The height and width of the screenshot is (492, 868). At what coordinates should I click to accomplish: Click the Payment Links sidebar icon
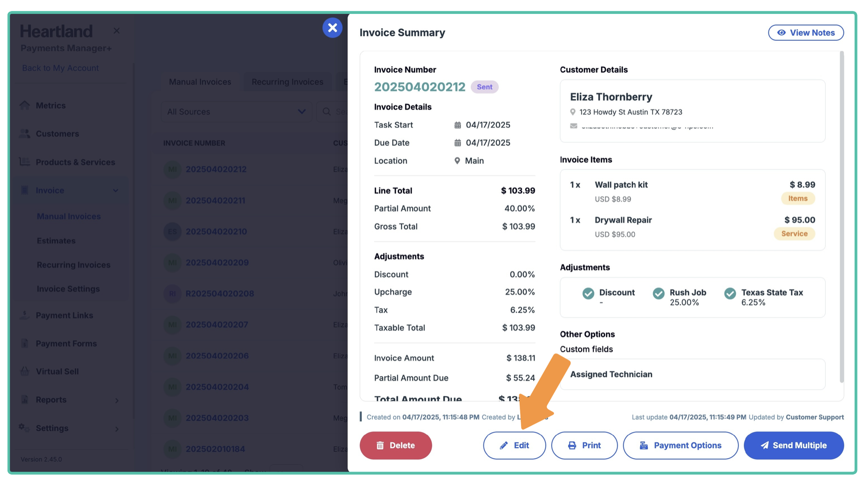[24, 315]
